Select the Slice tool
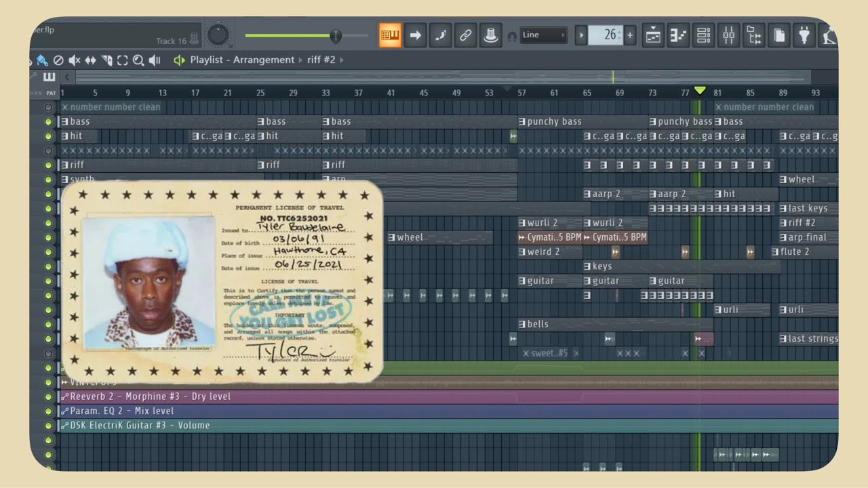Viewport: 868px width, 488px height. (106, 60)
